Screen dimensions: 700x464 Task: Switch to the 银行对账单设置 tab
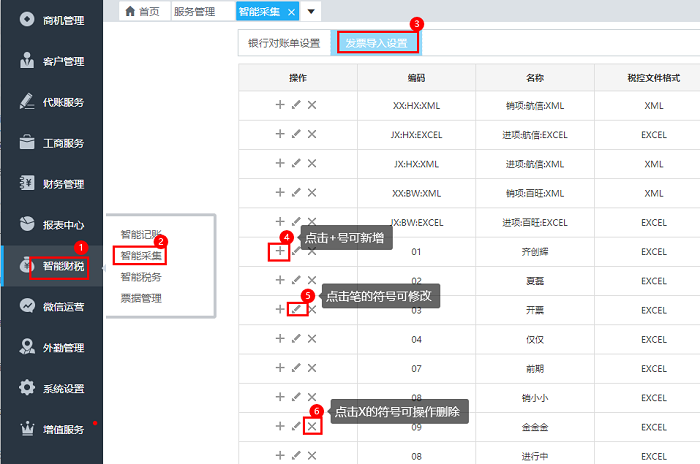click(284, 43)
